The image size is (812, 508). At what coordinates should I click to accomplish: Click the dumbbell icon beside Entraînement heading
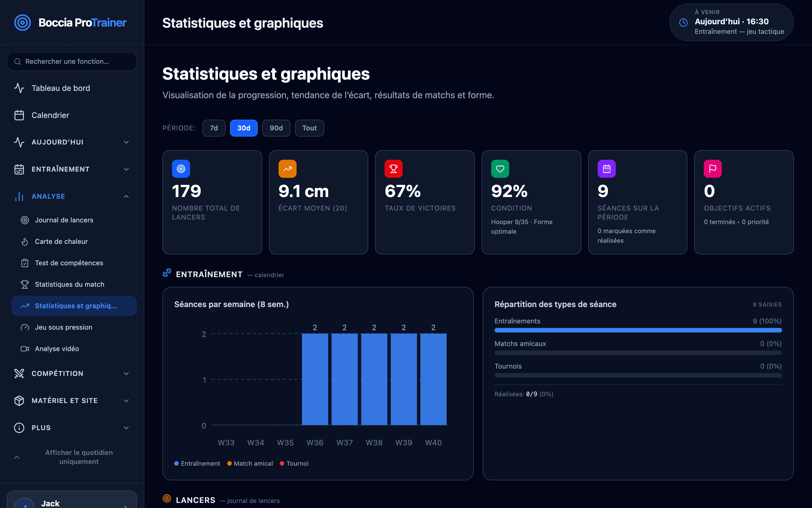click(167, 273)
